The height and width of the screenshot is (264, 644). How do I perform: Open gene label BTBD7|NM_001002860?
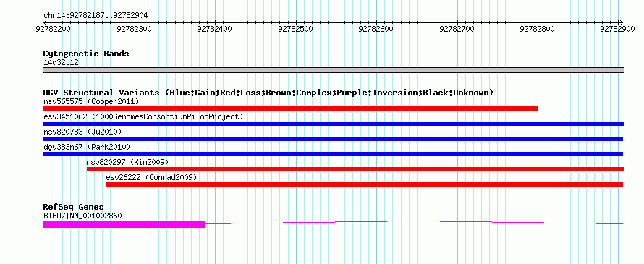pyautogui.click(x=82, y=216)
